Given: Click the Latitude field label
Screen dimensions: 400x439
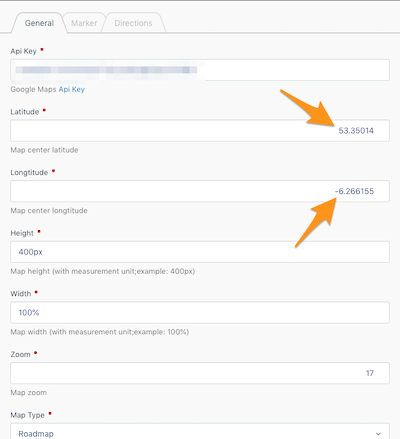Looking at the screenshot, I should (x=25, y=112).
